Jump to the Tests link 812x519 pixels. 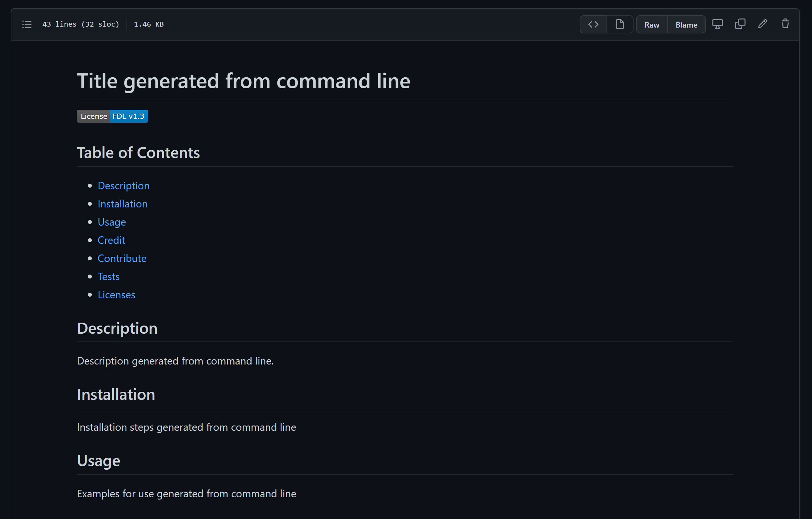[109, 277]
